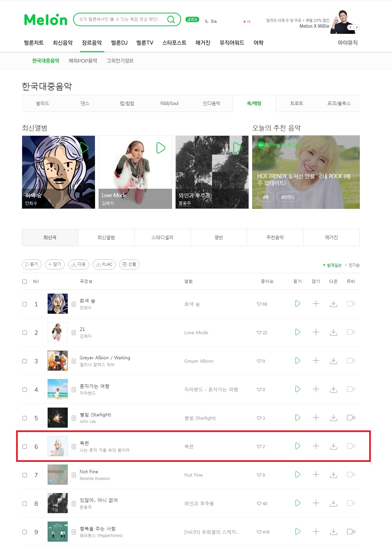Tick the checkbox for song number 8
Image resolution: width=392 pixels, height=546 pixels.
click(24, 503)
